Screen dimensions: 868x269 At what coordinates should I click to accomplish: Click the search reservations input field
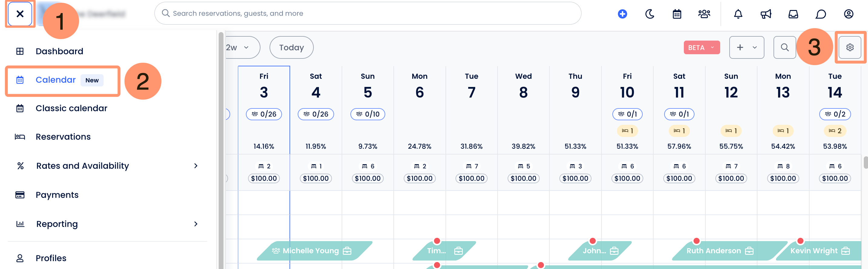click(x=367, y=14)
